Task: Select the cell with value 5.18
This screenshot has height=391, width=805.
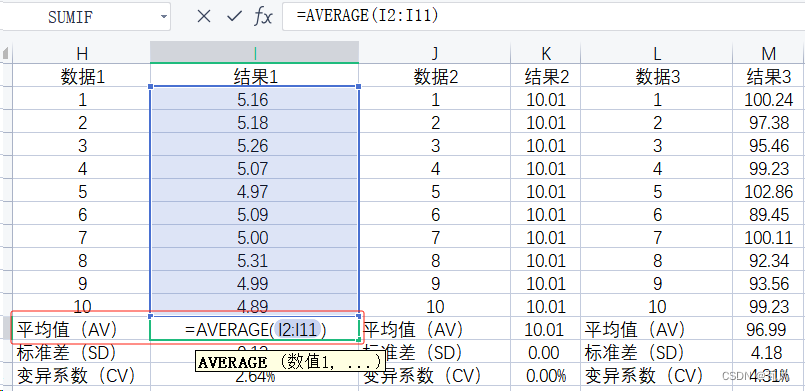Action: 255,123
